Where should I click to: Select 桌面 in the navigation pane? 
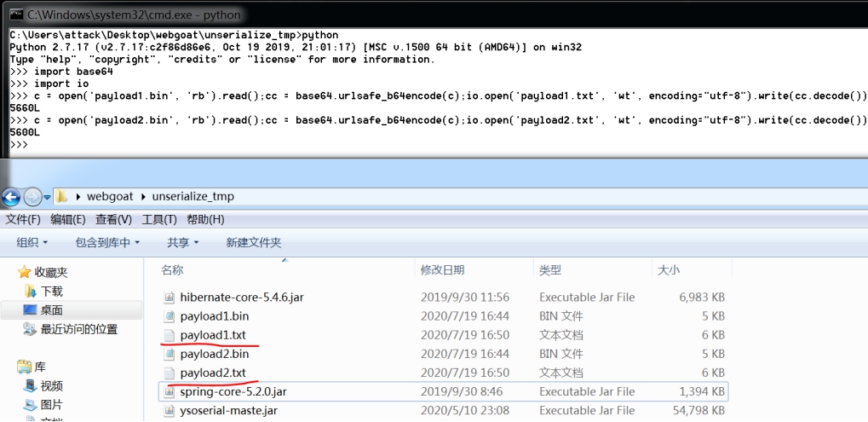pos(52,310)
